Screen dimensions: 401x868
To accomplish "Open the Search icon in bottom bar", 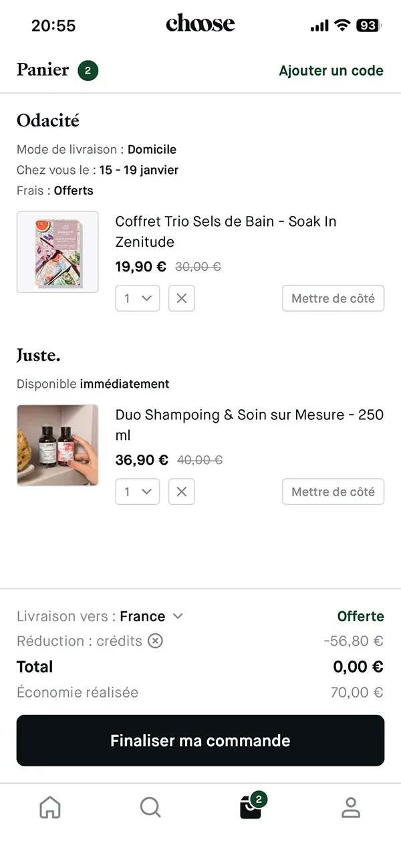I will (150, 807).
